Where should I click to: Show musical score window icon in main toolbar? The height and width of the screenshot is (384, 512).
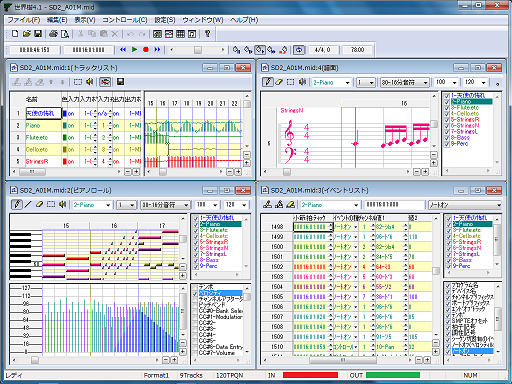pos(192,34)
